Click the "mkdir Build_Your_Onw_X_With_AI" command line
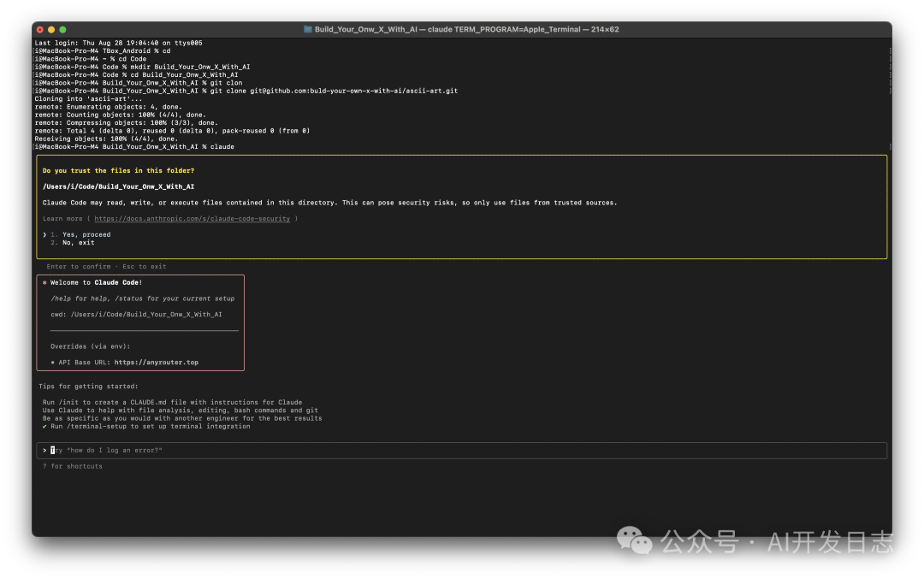This screenshot has height=579, width=924. 143,68
